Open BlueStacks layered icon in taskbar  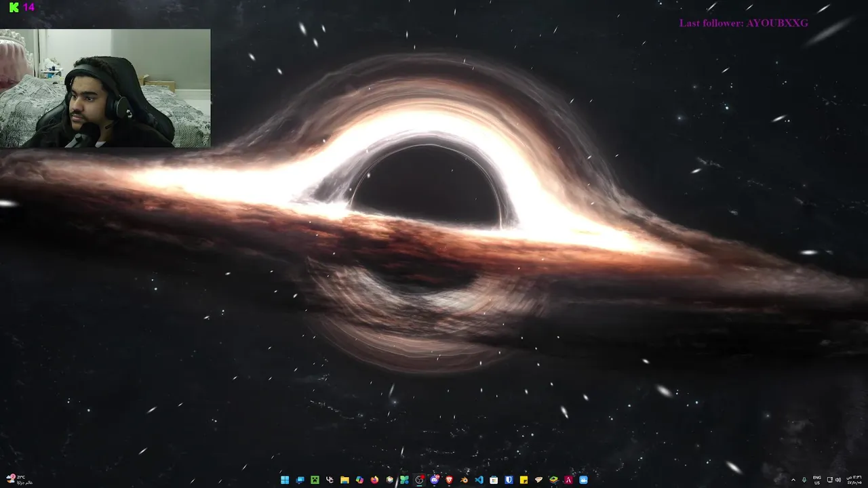pyautogui.click(x=553, y=480)
